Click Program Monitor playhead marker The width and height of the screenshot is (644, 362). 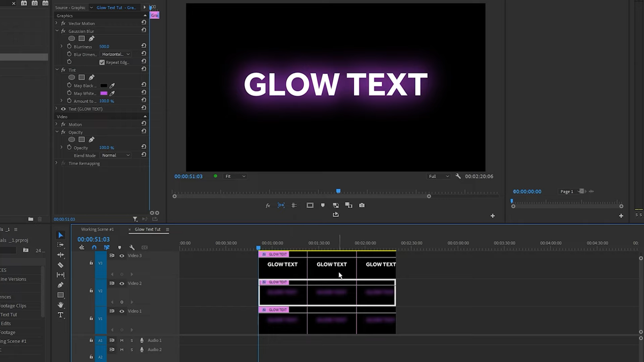tap(338, 191)
